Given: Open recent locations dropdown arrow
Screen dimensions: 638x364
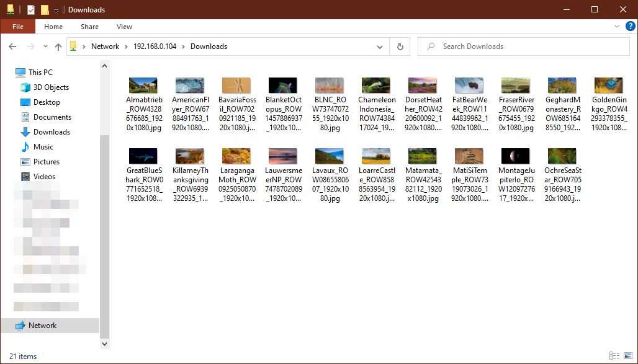Looking at the screenshot, I should click(x=45, y=47).
